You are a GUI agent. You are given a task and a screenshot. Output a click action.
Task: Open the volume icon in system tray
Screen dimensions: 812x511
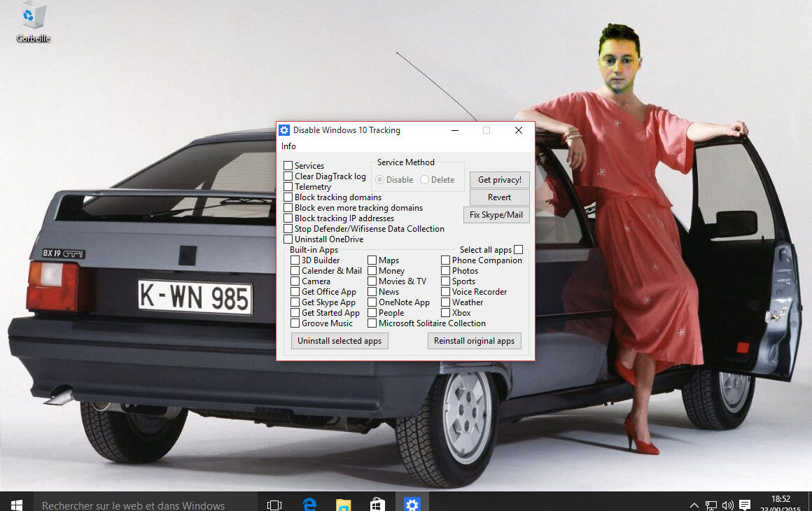tap(728, 503)
